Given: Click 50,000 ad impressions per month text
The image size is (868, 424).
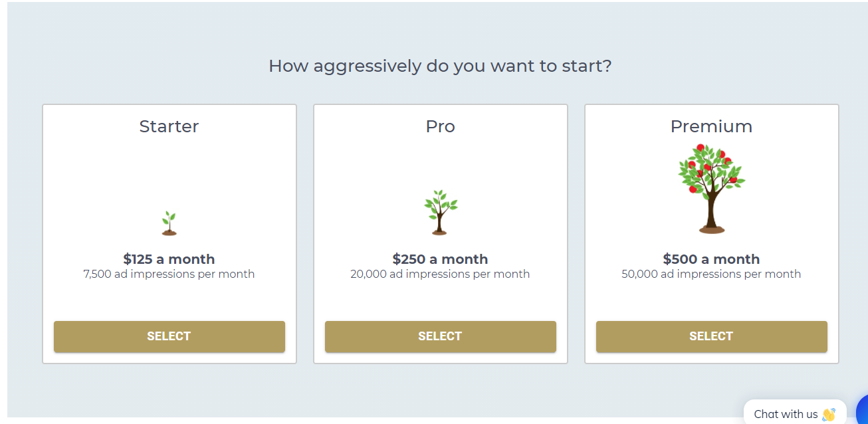Looking at the screenshot, I should click(711, 274).
